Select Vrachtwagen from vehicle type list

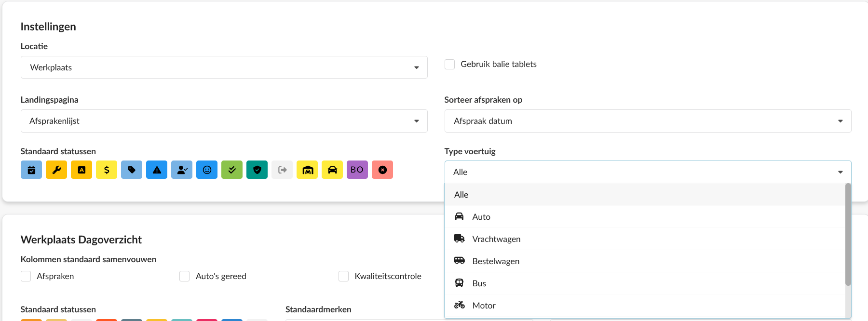pos(496,239)
